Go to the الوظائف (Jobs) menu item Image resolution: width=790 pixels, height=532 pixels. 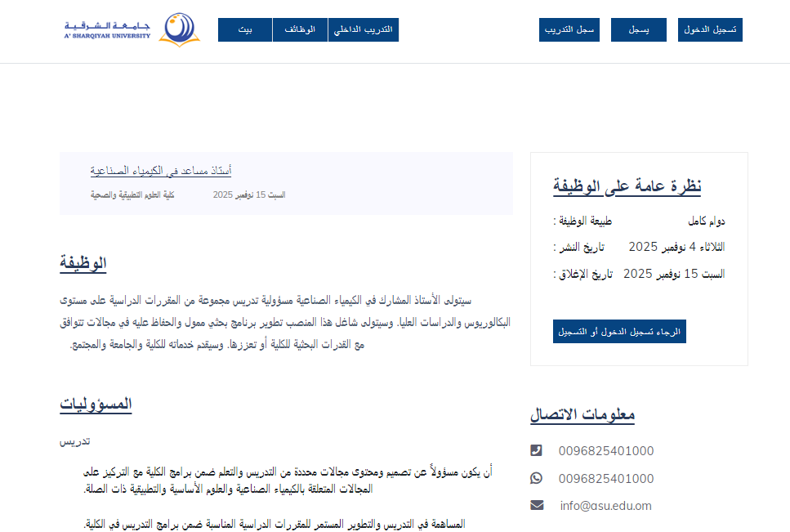tap(300, 29)
